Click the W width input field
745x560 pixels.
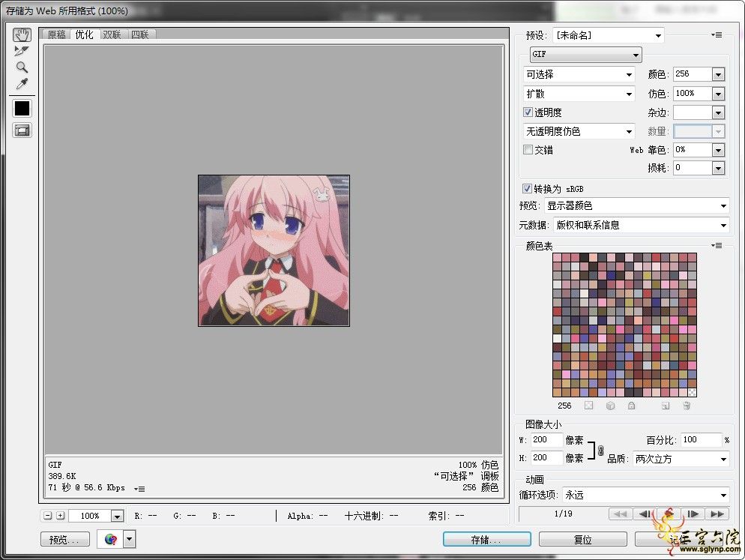click(546, 440)
